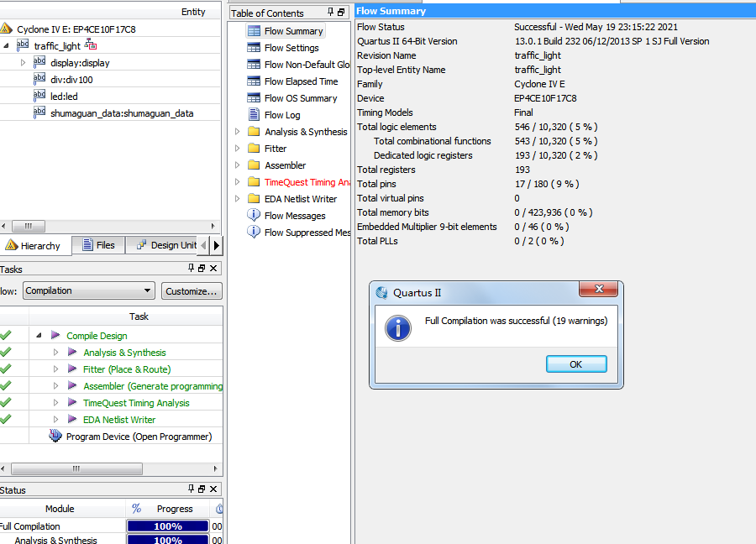Click the Fitter folder icon

[x=254, y=149]
